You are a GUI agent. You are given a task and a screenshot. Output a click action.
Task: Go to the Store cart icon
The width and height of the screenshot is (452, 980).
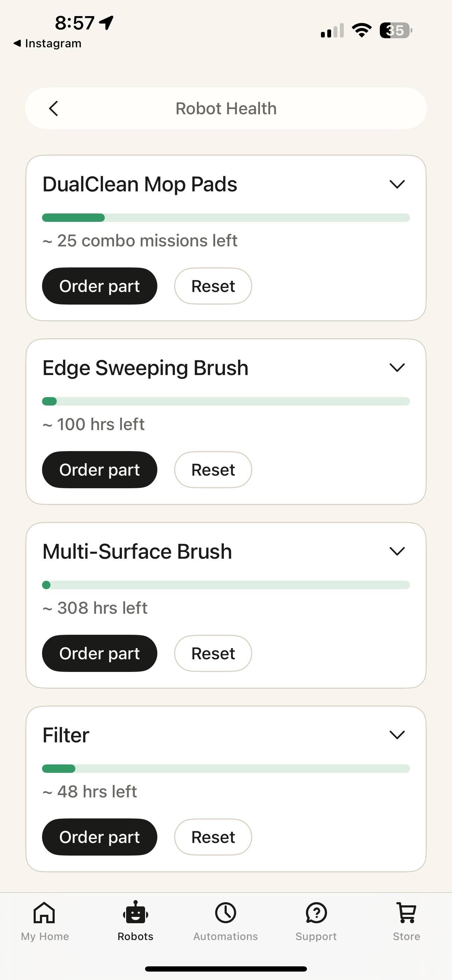pyautogui.click(x=406, y=913)
